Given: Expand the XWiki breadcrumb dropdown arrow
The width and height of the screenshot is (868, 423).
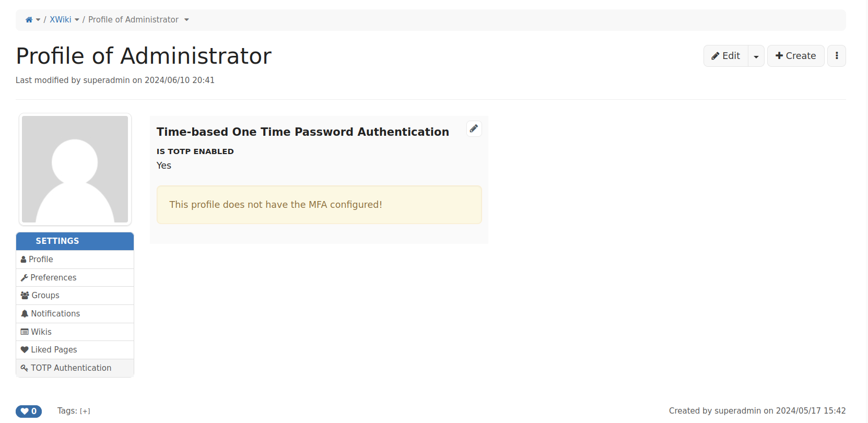Looking at the screenshot, I should click(77, 20).
